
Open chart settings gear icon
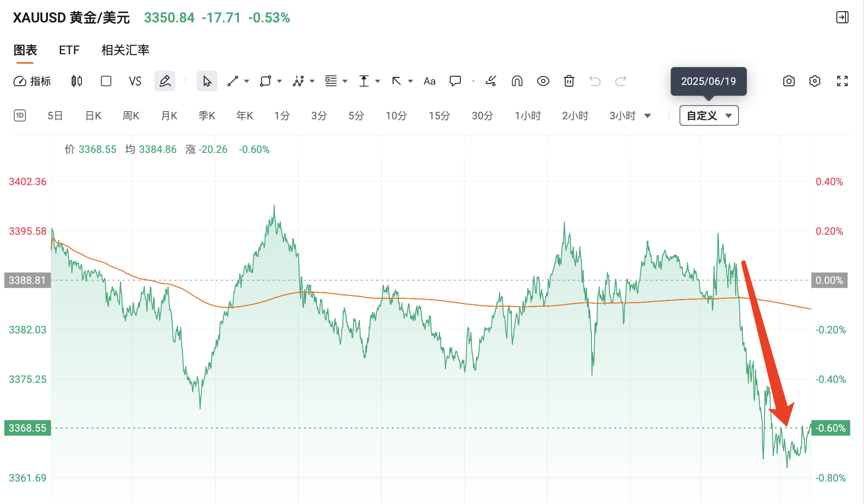coord(815,81)
